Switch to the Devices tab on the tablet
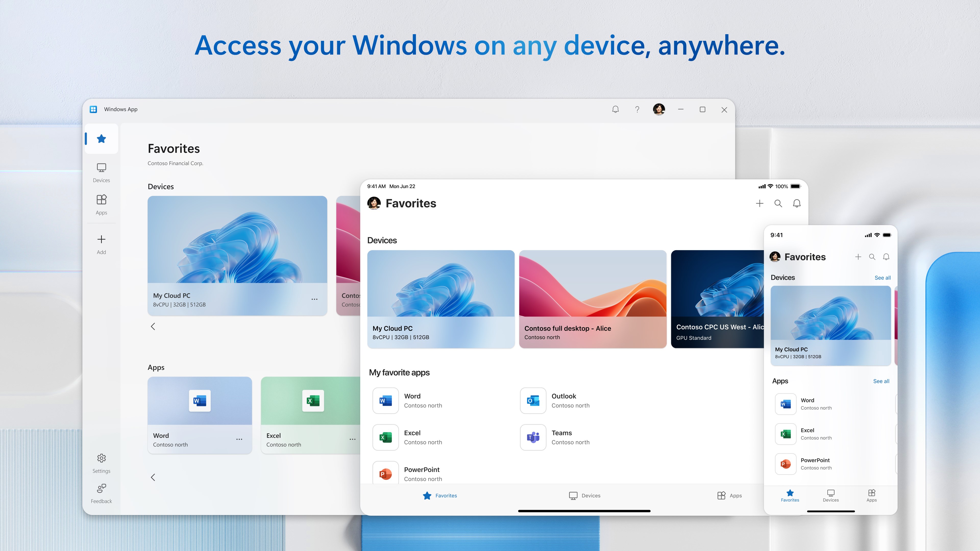Viewport: 980px width, 551px height. coord(585,495)
